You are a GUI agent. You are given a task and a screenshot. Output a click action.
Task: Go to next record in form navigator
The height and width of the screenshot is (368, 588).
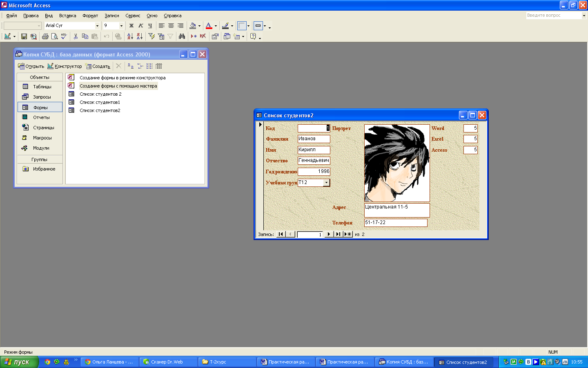point(329,234)
